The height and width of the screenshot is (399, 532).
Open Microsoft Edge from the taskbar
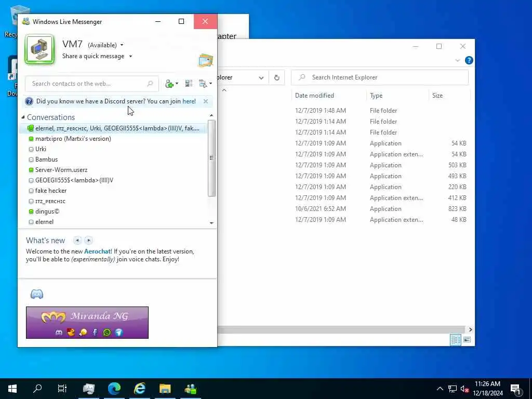114,389
